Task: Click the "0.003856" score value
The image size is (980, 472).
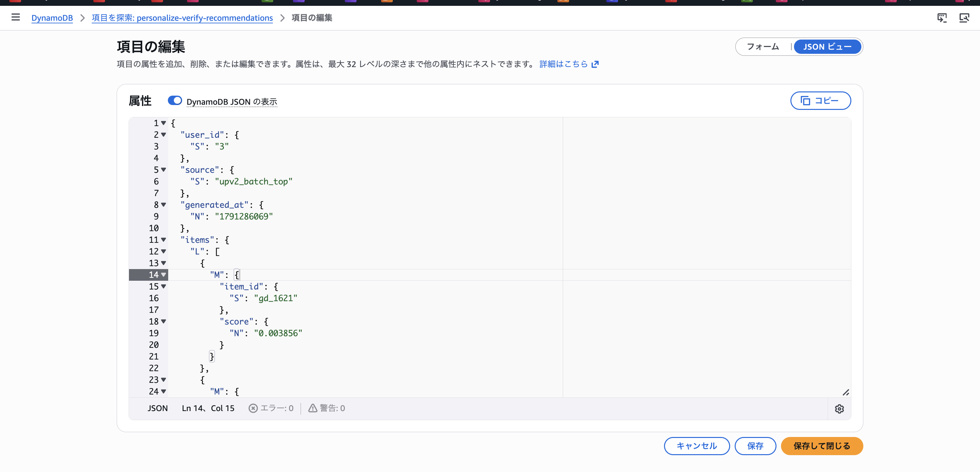Action: click(x=278, y=333)
